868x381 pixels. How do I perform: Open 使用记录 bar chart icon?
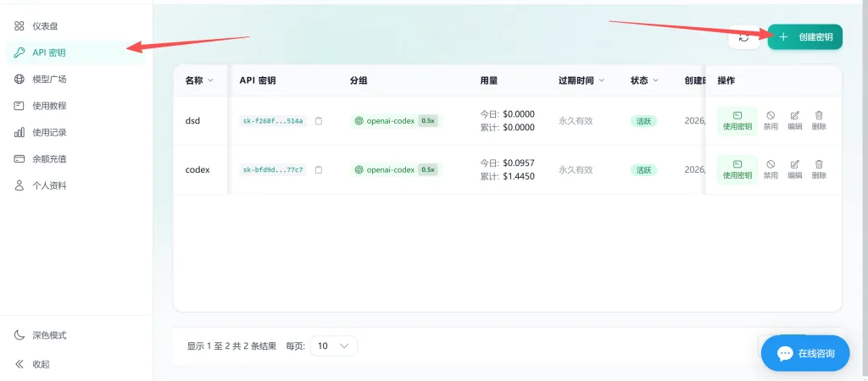19,132
